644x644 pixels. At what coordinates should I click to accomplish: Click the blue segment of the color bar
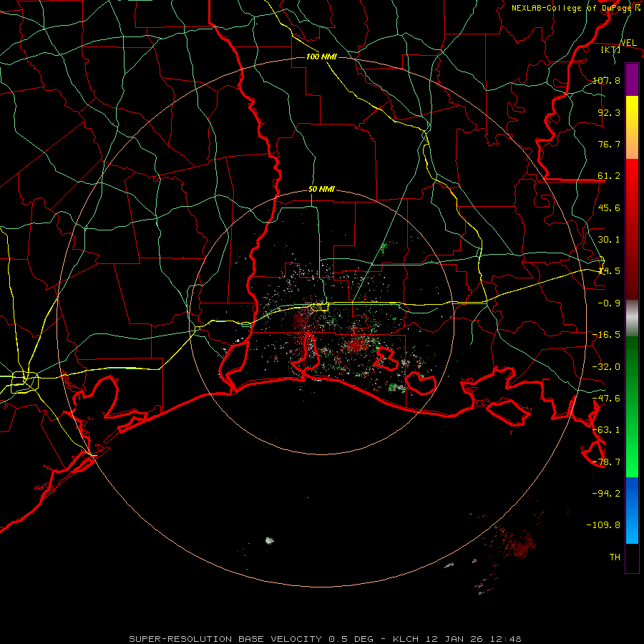pos(632,510)
